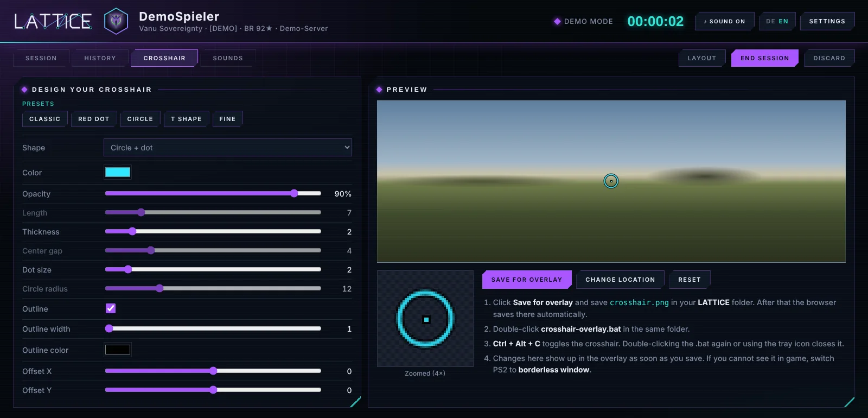Switch language to DE
This screenshot has width=868, height=418.
click(770, 21)
